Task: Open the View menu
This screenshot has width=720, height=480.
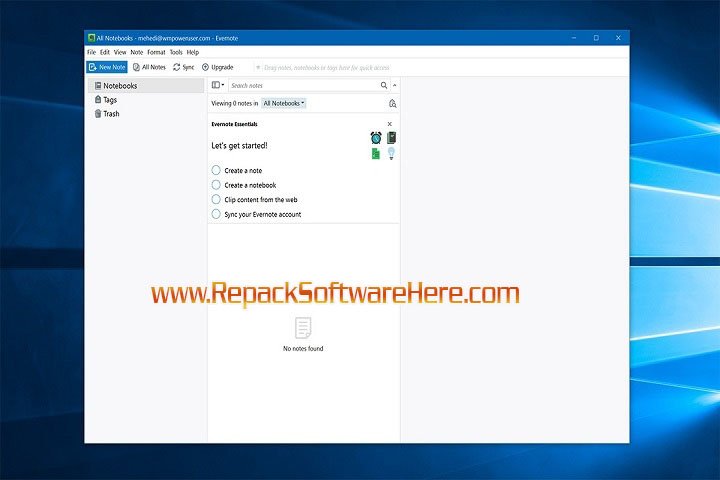Action: pyautogui.click(x=120, y=52)
